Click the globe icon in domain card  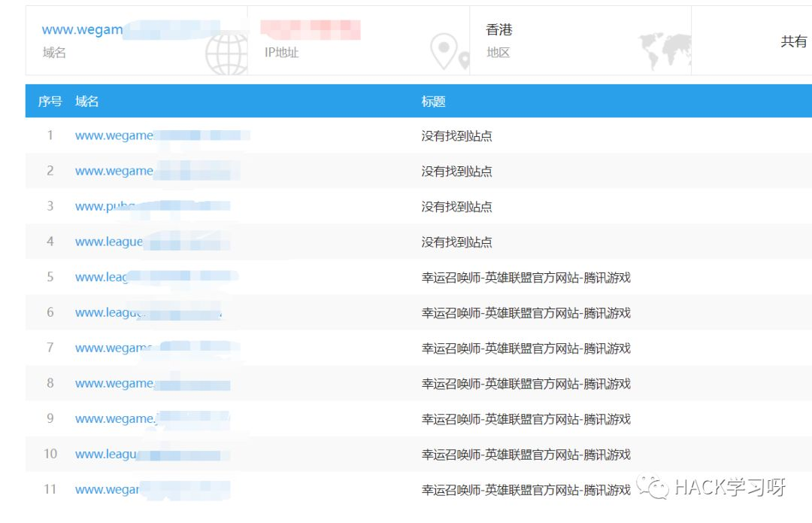[x=226, y=54]
